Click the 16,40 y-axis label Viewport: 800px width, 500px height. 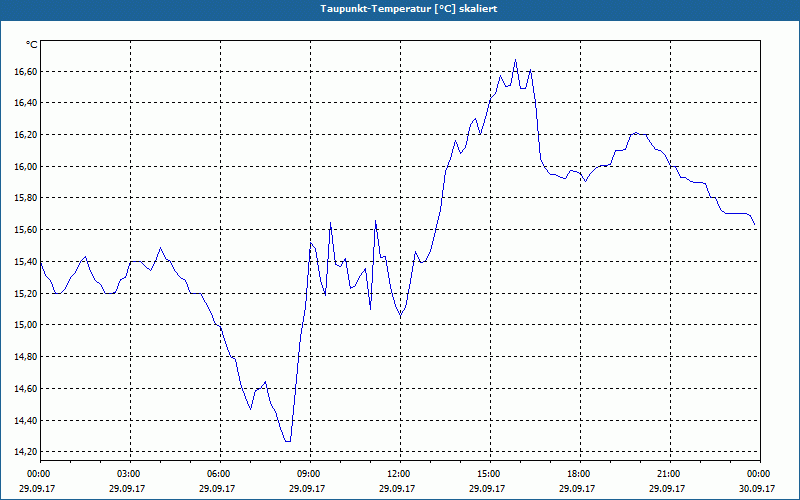tap(26, 104)
